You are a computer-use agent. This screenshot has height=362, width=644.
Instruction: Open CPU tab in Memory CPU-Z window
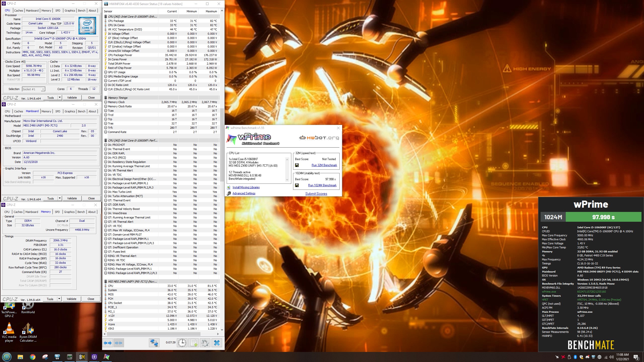7,212
